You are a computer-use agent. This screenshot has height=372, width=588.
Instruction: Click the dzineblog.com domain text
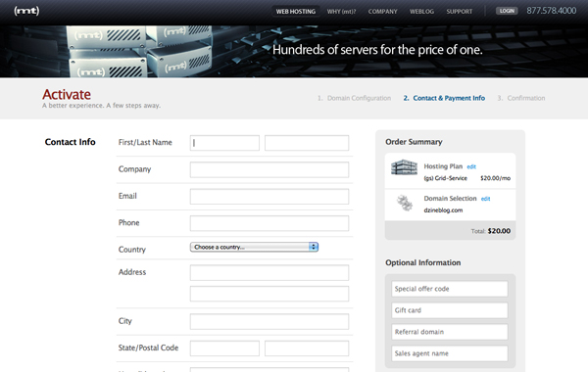coord(443,210)
